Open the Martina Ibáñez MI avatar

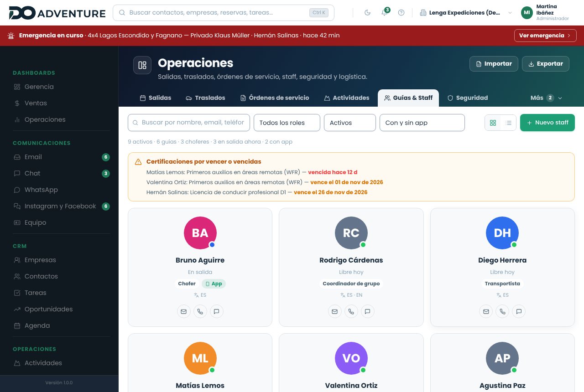coord(527,13)
